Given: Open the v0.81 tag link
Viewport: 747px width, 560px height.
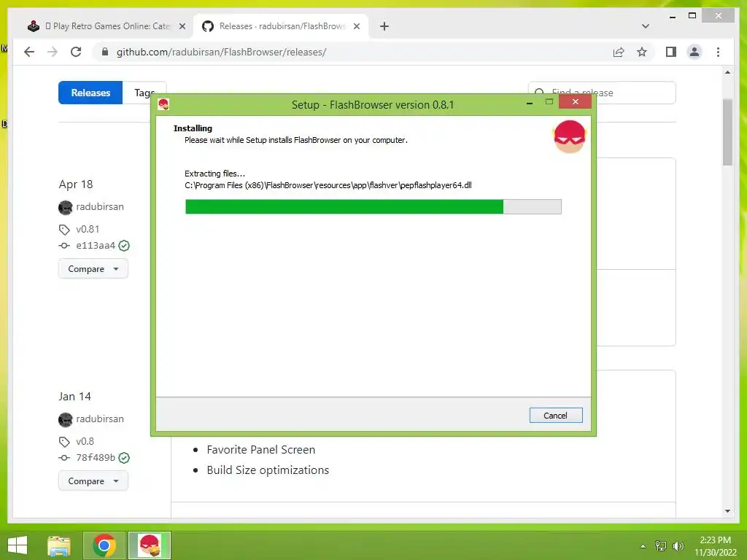Looking at the screenshot, I should coord(88,229).
